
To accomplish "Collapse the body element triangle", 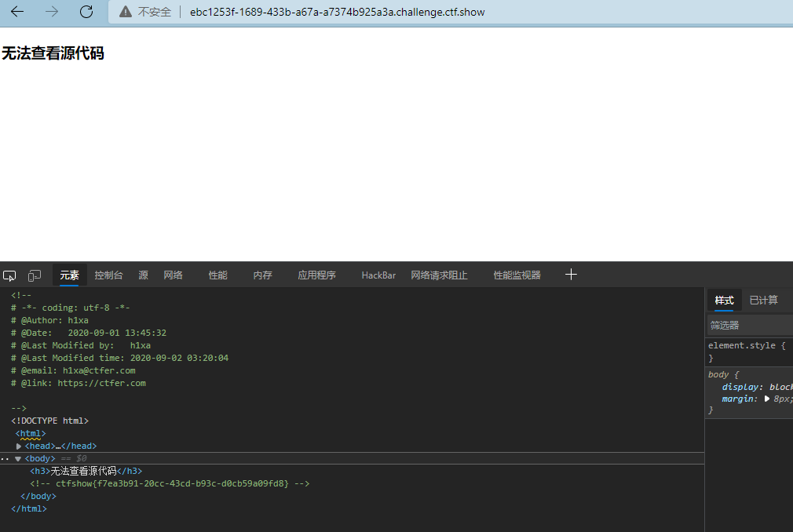I will (x=17, y=458).
